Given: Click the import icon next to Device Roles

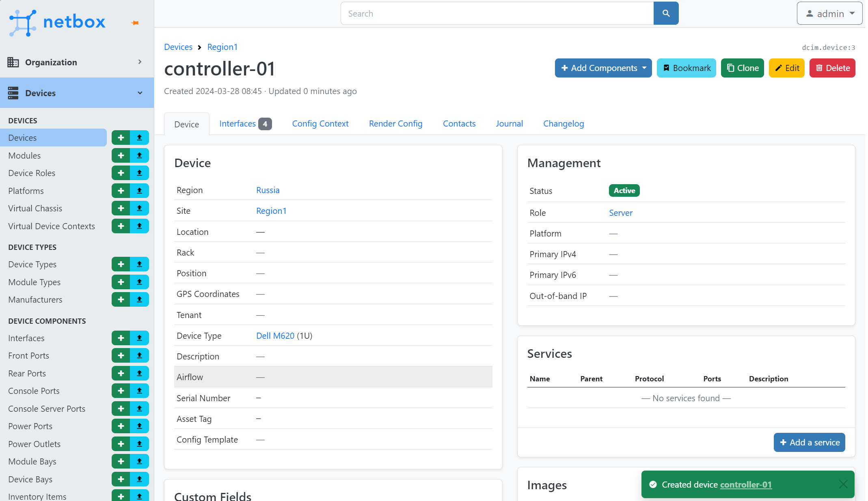Looking at the screenshot, I should pyautogui.click(x=139, y=173).
